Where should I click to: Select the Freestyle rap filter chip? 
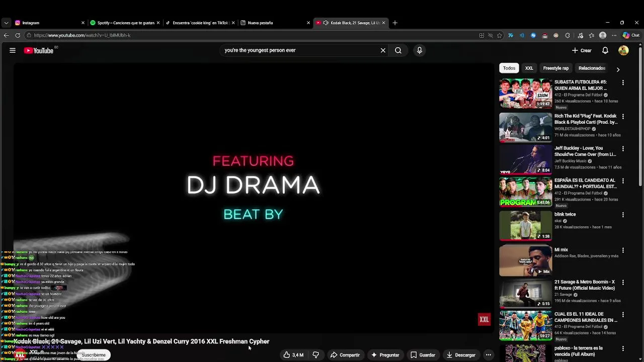point(555,68)
